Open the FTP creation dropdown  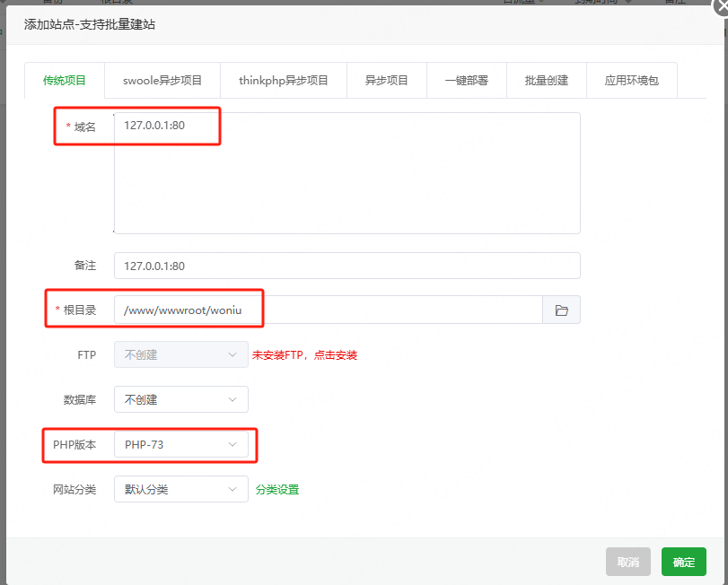[180, 354]
